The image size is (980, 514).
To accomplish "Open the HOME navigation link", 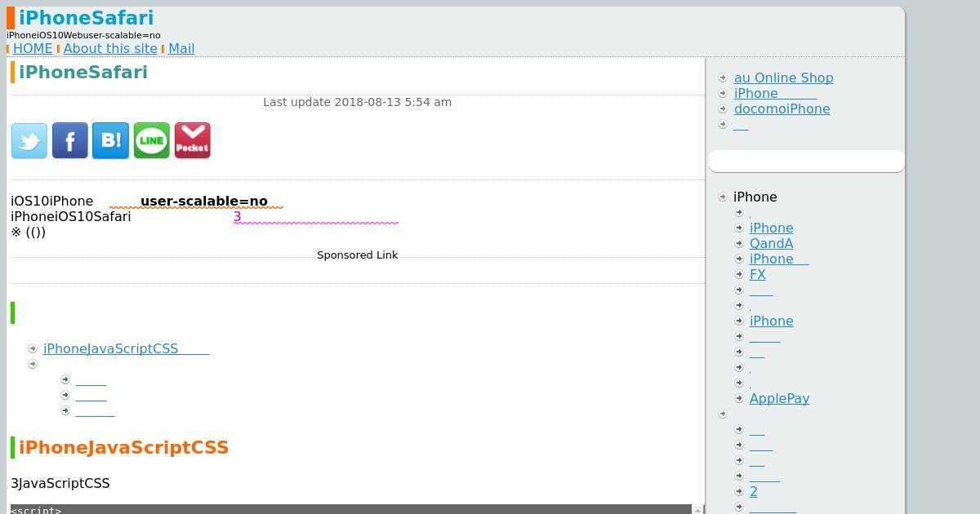I will (x=33, y=49).
